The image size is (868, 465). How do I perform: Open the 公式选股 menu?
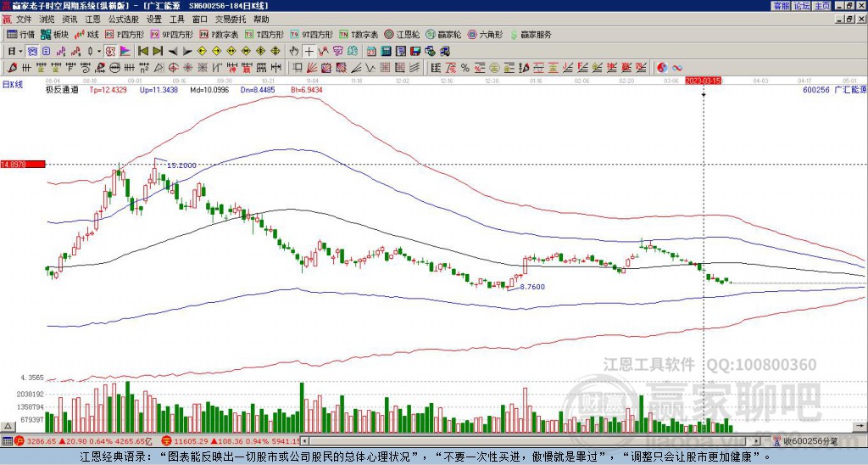(x=124, y=20)
